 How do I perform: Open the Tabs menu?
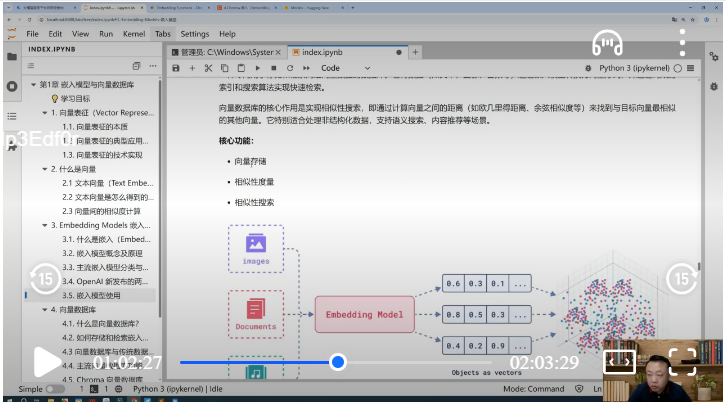click(163, 34)
